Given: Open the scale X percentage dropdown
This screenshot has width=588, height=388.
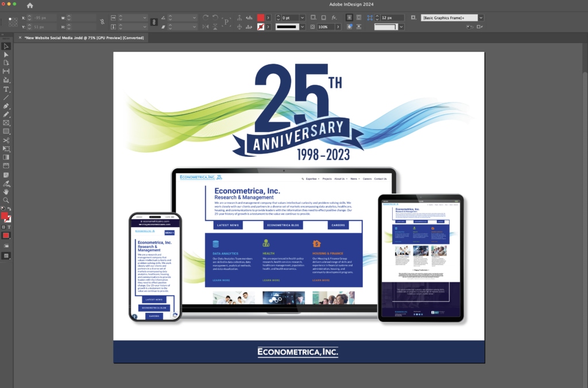Looking at the screenshot, I should pyautogui.click(x=145, y=18).
